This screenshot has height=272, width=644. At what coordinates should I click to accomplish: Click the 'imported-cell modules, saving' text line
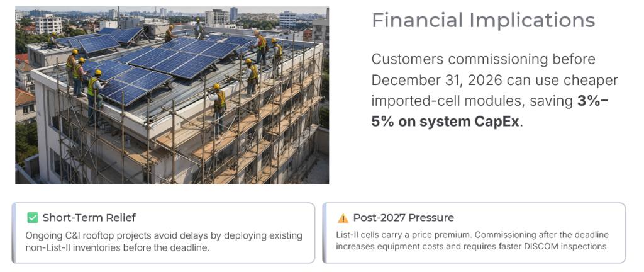(472, 101)
